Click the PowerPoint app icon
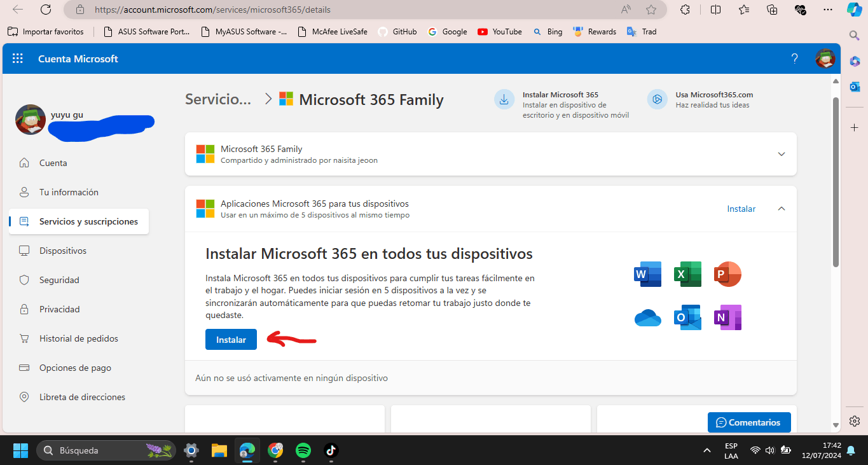 (x=727, y=274)
